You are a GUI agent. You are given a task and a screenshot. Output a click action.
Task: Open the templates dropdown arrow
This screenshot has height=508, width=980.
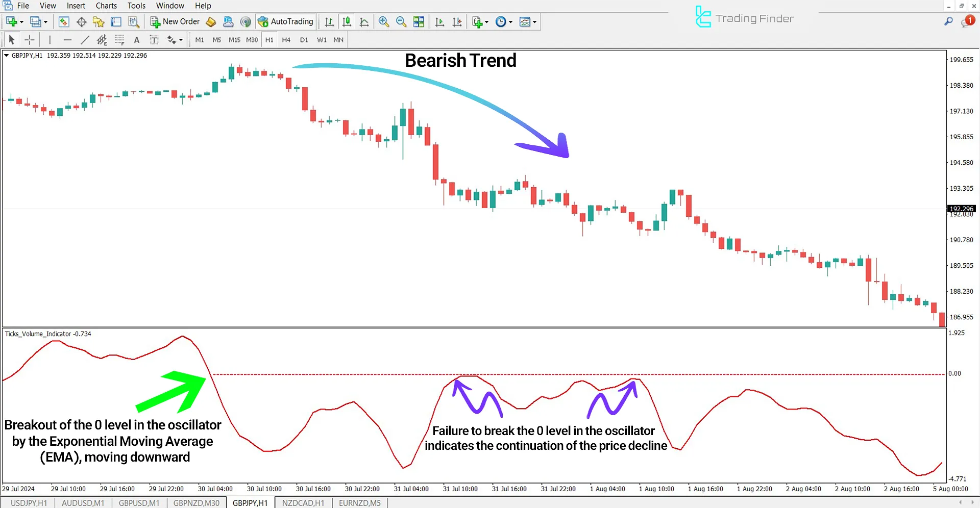(x=535, y=21)
